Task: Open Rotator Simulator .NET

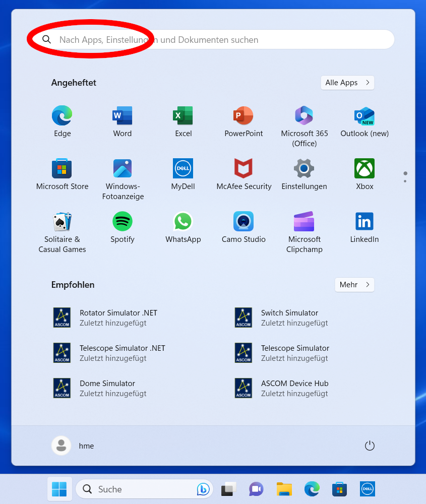Action: (x=105, y=318)
